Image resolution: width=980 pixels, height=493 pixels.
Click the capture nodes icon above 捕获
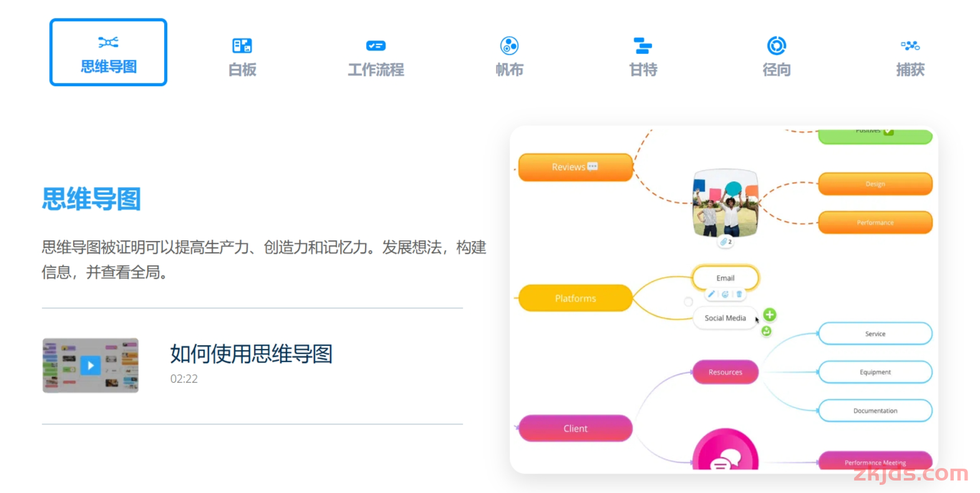pos(910,46)
